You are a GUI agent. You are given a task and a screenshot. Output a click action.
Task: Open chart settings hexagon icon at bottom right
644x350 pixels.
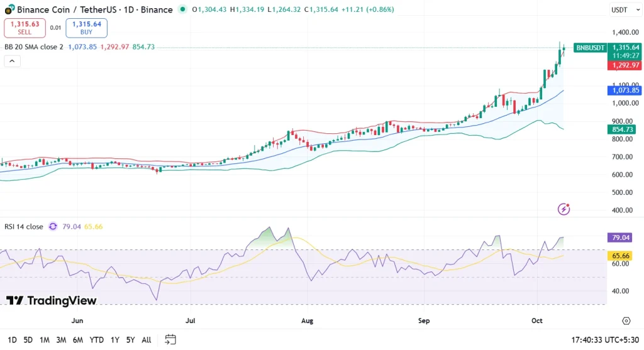click(x=626, y=320)
